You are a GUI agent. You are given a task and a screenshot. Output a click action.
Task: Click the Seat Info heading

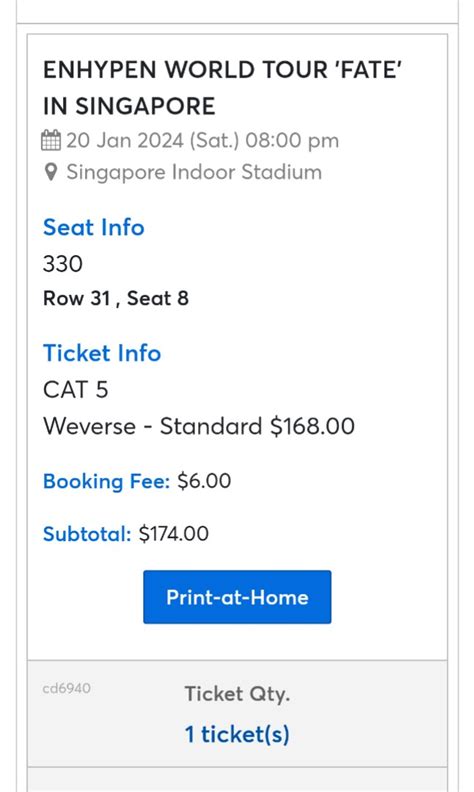coord(93,227)
